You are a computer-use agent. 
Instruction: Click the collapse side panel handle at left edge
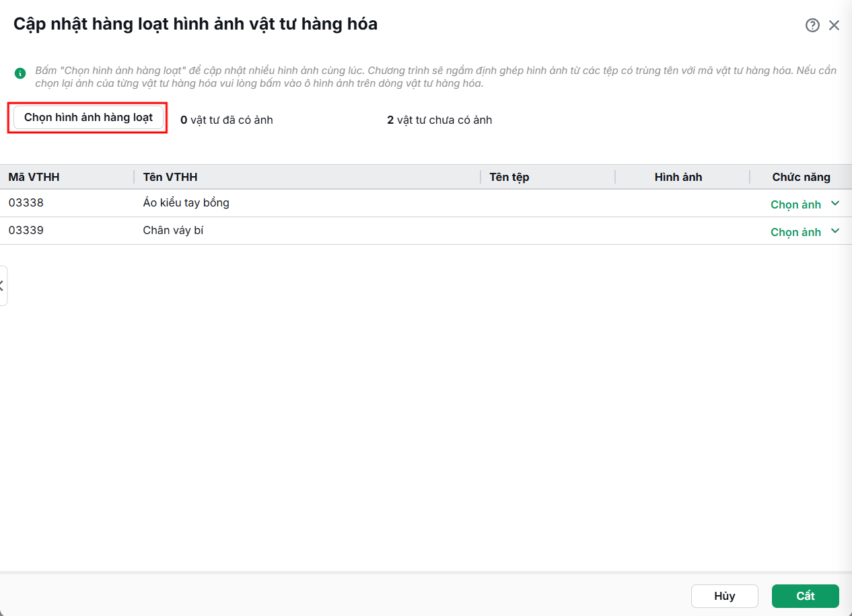[x=3, y=286]
